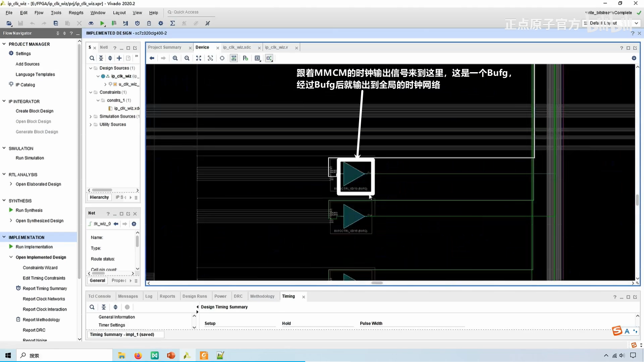
Task: Collapse RTL ANALYSIS section
Action: coord(4,174)
